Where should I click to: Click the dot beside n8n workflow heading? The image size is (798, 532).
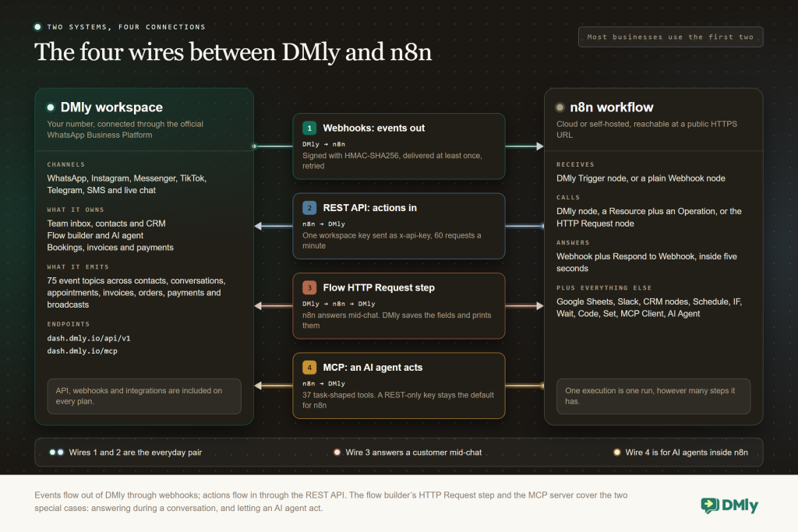pos(560,107)
